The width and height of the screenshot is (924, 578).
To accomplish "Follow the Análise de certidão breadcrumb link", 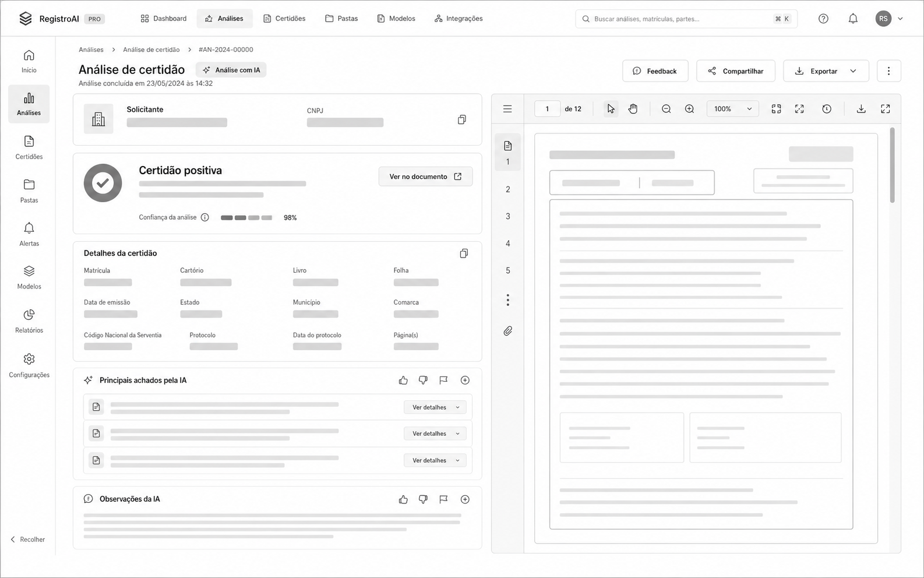I will click(x=151, y=50).
